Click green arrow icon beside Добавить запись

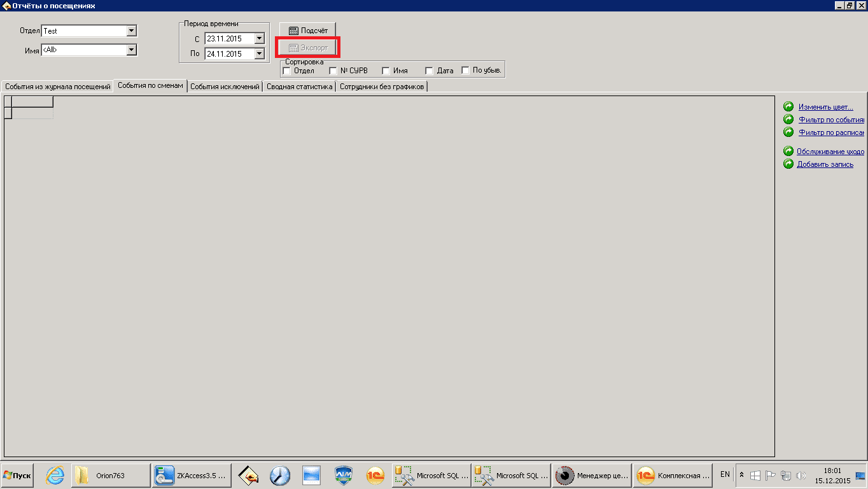(788, 164)
